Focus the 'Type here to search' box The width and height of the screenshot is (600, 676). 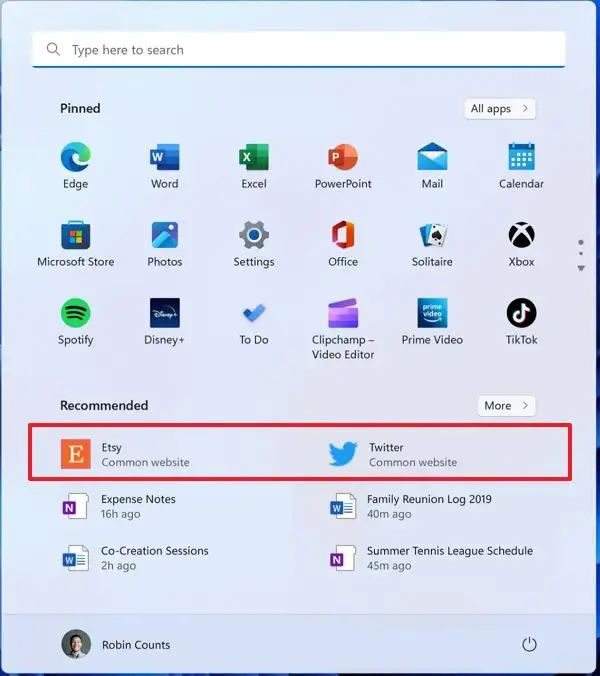click(x=298, y=49)
